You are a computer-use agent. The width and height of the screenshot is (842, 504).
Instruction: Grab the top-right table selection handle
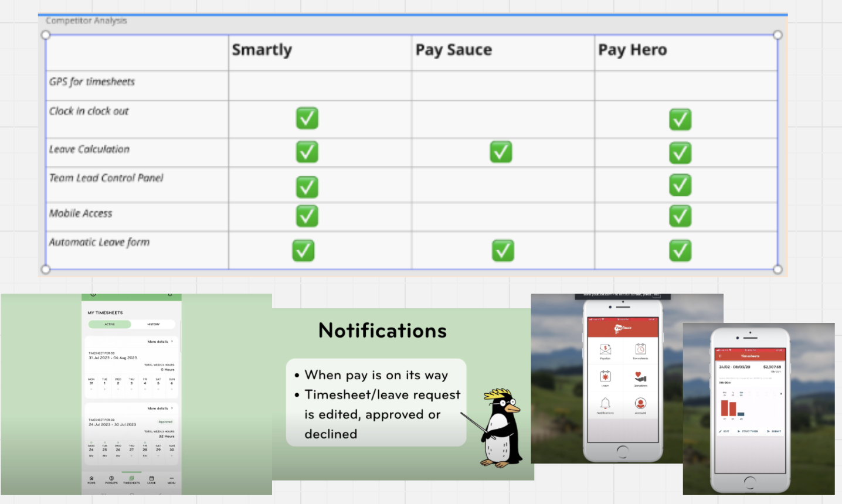pyautogui.click(x=778, y=35)
